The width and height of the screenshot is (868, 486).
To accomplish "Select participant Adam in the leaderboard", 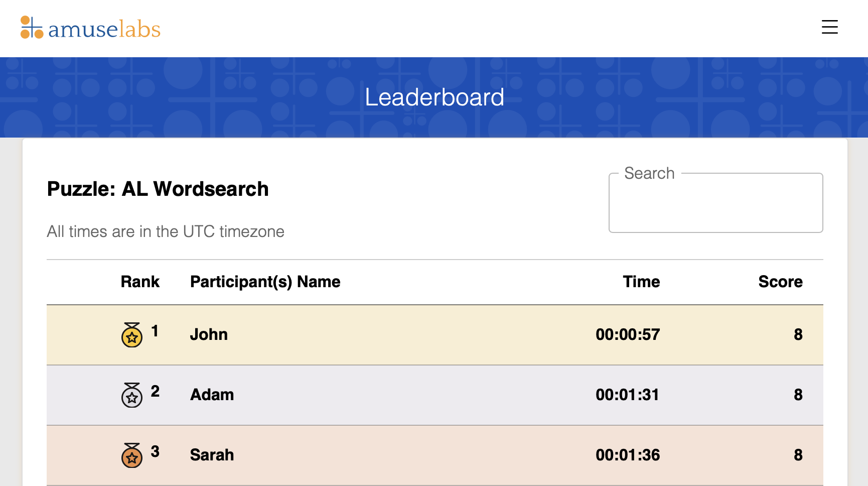I will click(212, 395).
